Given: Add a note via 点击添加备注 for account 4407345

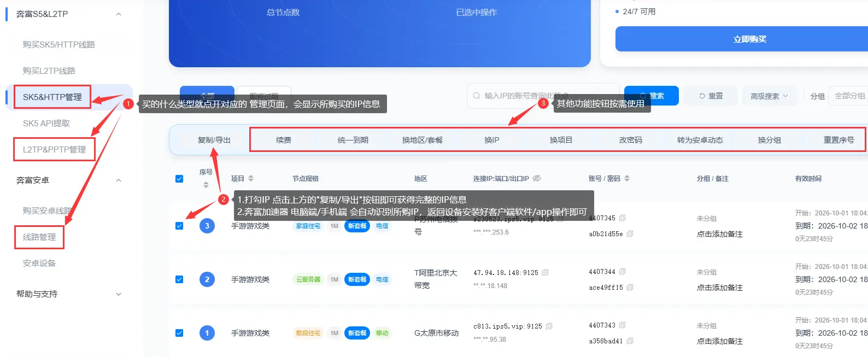Looking at the screenshot, I should click(x=720, y=234).
